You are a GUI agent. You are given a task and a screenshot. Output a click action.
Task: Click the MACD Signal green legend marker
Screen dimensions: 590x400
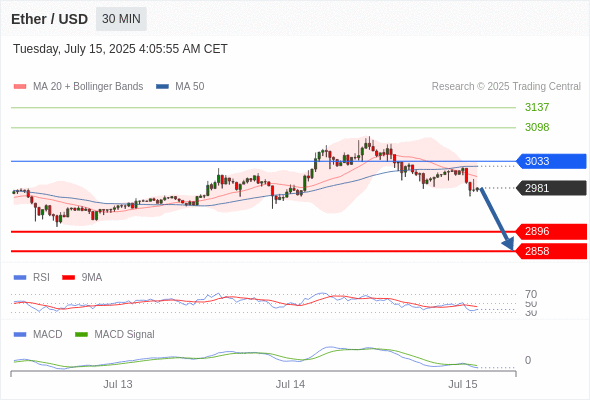[81, 334]
